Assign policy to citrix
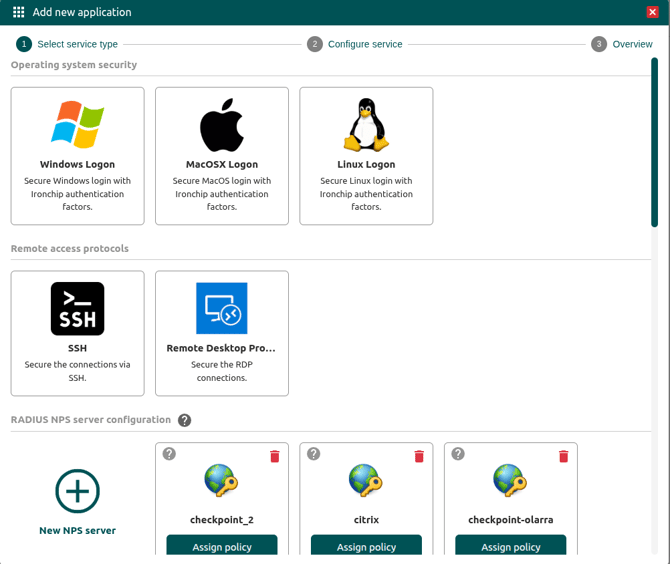The height and width of the screenshot is (564, 670). [366, 546]
